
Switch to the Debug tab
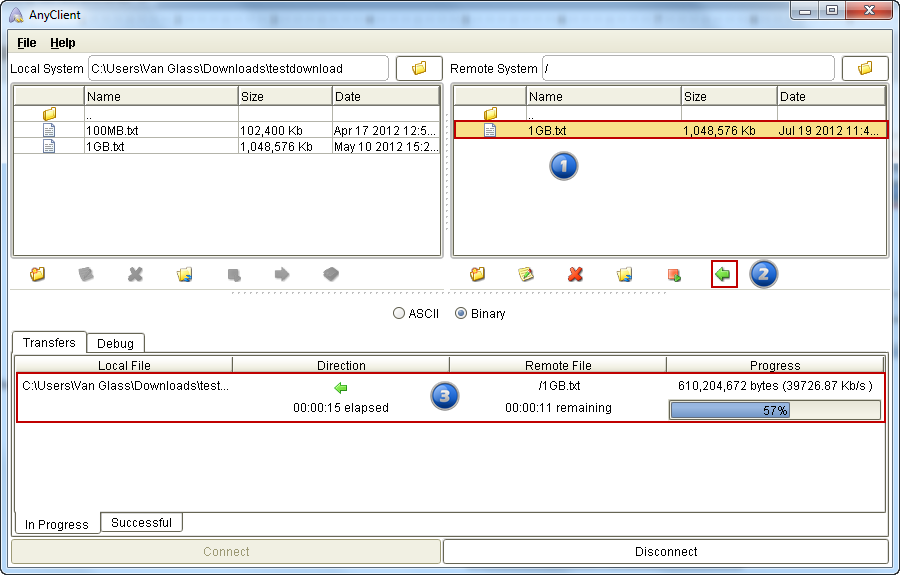tap(115, 343)
